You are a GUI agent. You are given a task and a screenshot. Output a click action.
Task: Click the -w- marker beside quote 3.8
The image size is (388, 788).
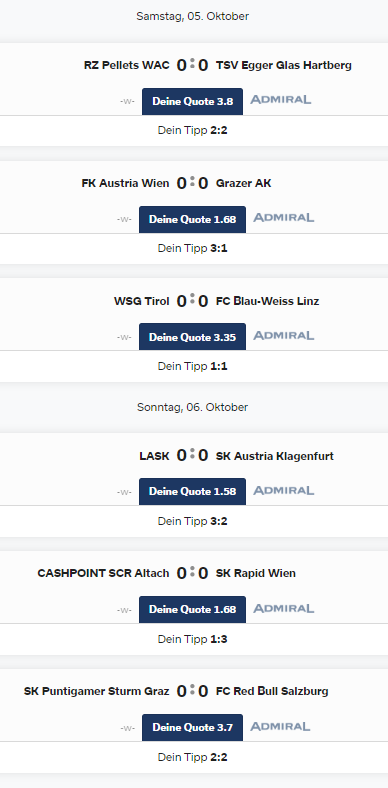(127, 101)
